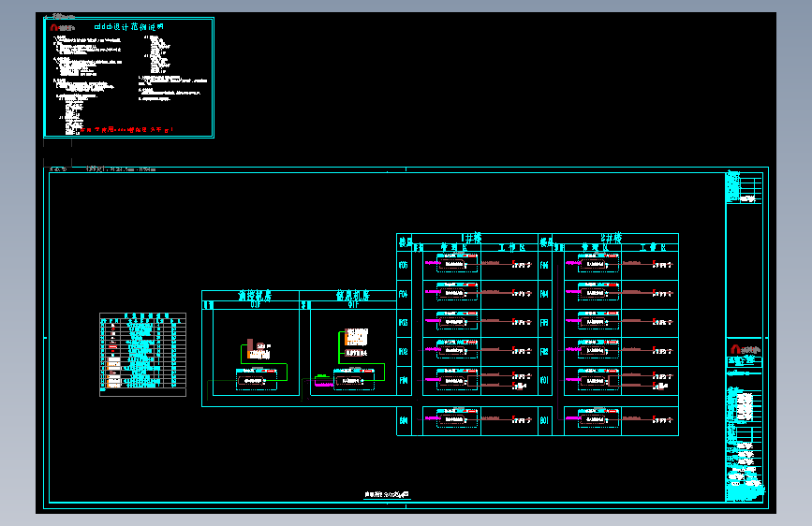Click the B01 floor label under 2#楼

pyautogui.click(x=544, y=420)
